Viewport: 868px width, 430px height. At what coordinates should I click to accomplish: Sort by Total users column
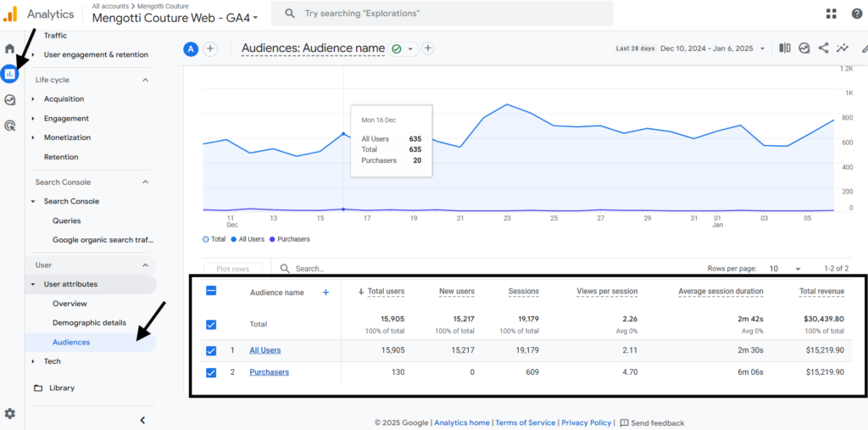387,292
